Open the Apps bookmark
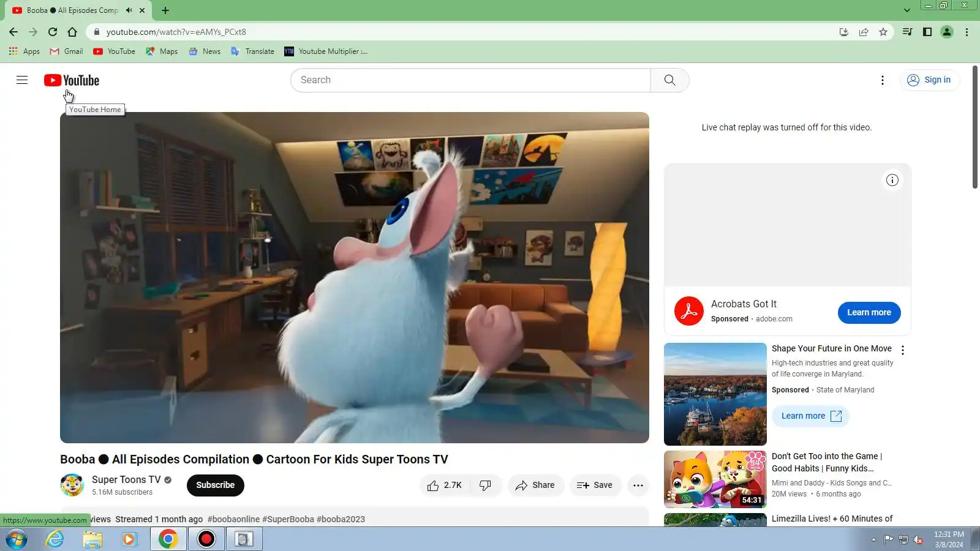 pyautogui.click(x=24, y=51)
